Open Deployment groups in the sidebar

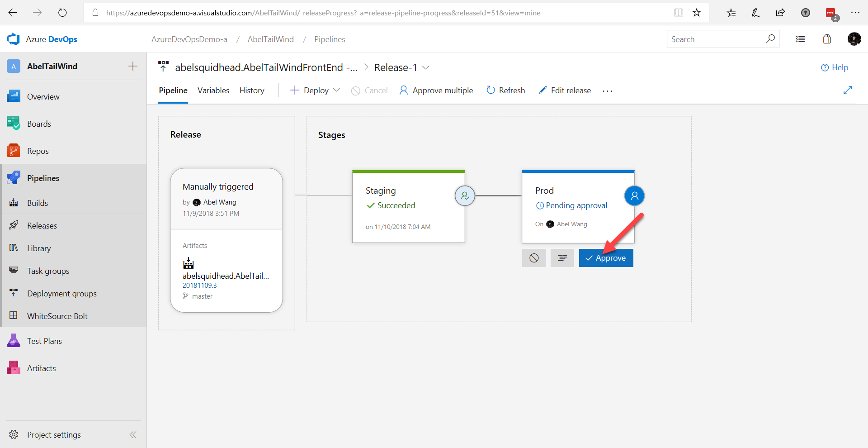coord(73,293)
